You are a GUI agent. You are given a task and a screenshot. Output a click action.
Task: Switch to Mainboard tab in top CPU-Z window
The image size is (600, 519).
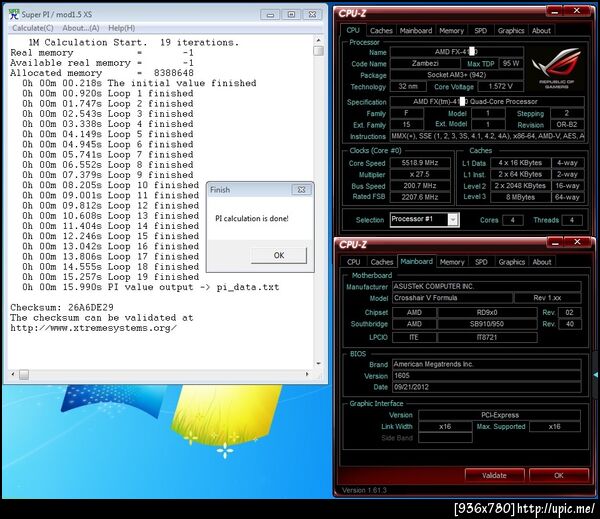(416, 31)
